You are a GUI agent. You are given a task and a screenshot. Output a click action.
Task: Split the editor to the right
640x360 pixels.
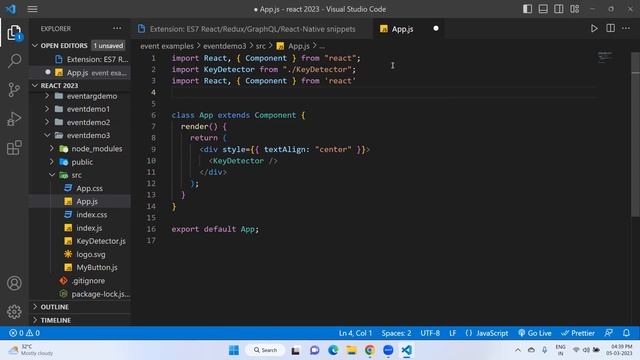click(x=610, y=28)
